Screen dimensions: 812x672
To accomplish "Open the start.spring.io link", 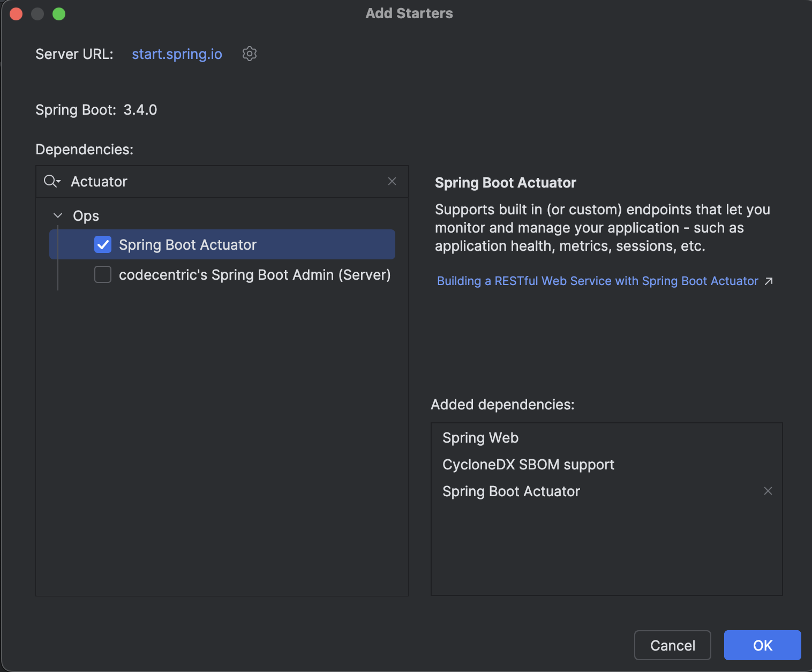I will click(177, 54).
